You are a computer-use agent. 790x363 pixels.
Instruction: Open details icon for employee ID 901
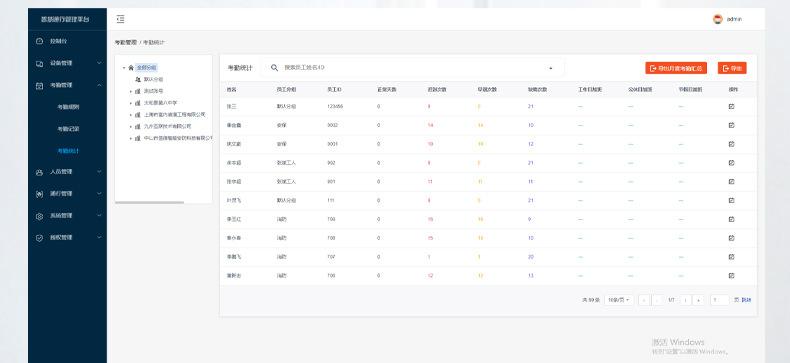coord(732,182)
